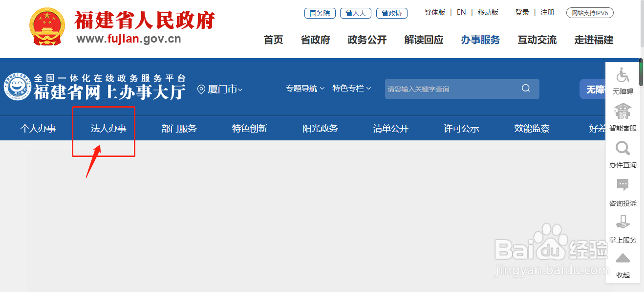This screenshot has width=644, height=292.
Task: Open the 移动版 mobile version link
Action: tap(488, 13)
